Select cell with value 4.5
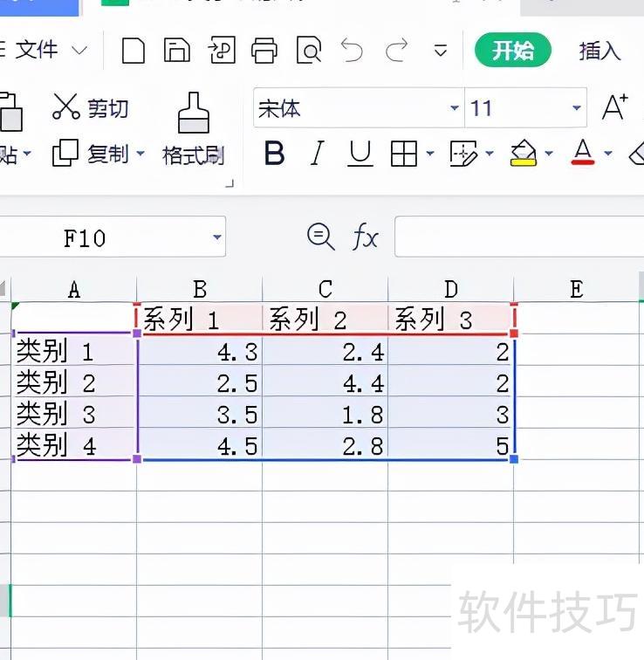Image resolution: width=644 pixels, height=660 pixels. pyautogui.click(x=200, y=444)
